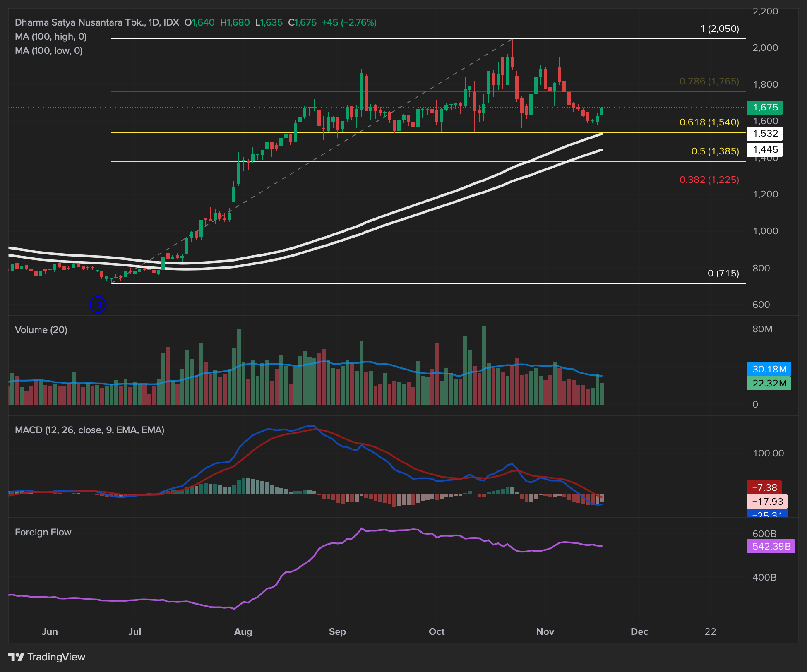Click the purple 542.39B foreign flow tag
Viewport: 807px width, 672px height.
771,546
